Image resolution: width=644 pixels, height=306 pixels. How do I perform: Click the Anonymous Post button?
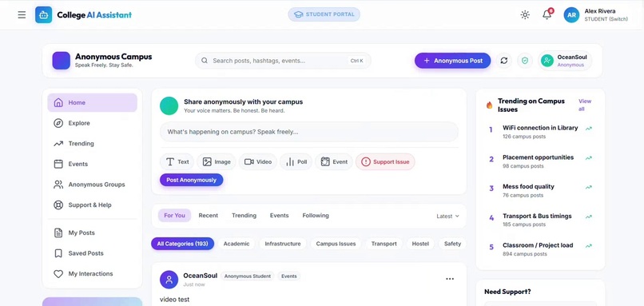(x=452, y=61)
